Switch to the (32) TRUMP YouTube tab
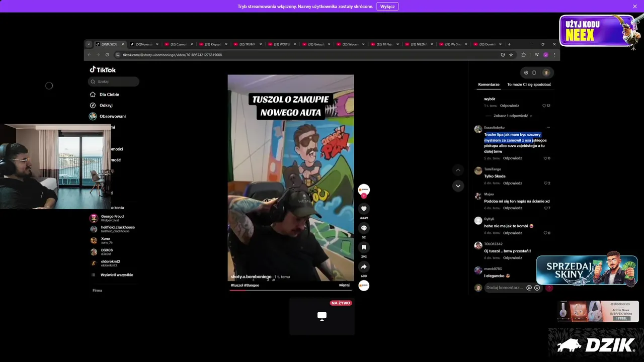 coord(247,44)
